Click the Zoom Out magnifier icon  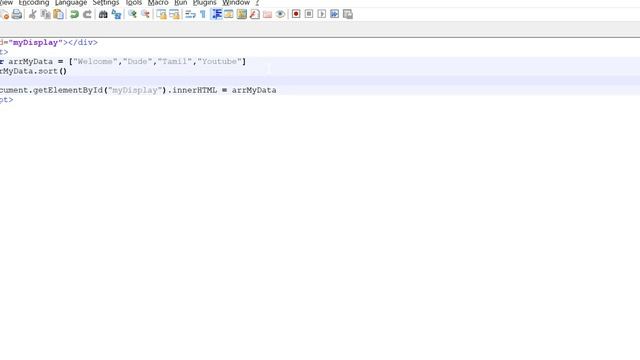(145, 14)
